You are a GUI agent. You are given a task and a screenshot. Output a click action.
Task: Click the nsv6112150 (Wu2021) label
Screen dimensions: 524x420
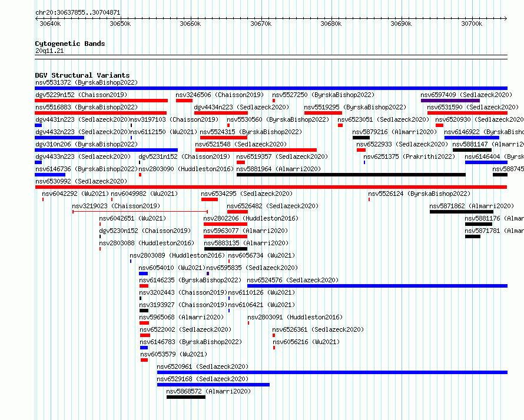pyautogui.click(x=164, y=132)
